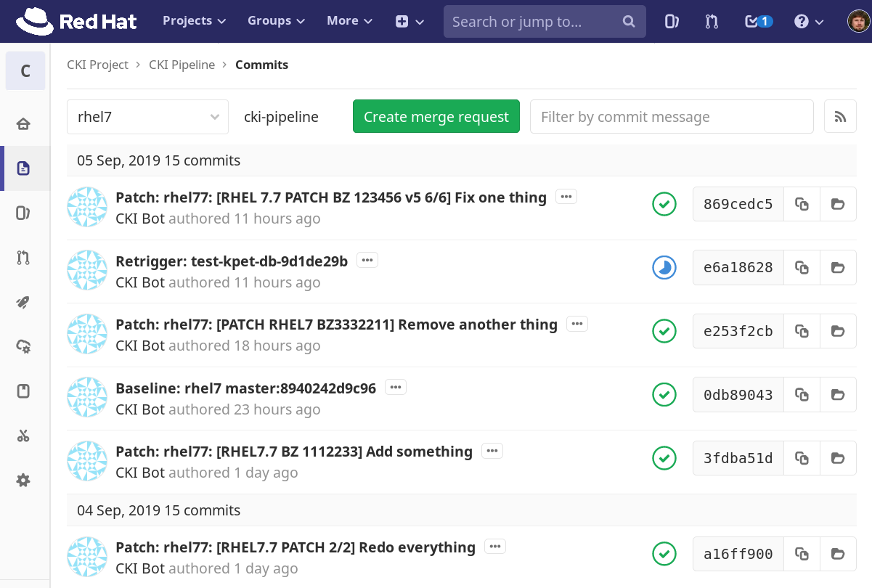Open the More menu
The height and width of the screenshot is (588, 872).
click(349, 21)
